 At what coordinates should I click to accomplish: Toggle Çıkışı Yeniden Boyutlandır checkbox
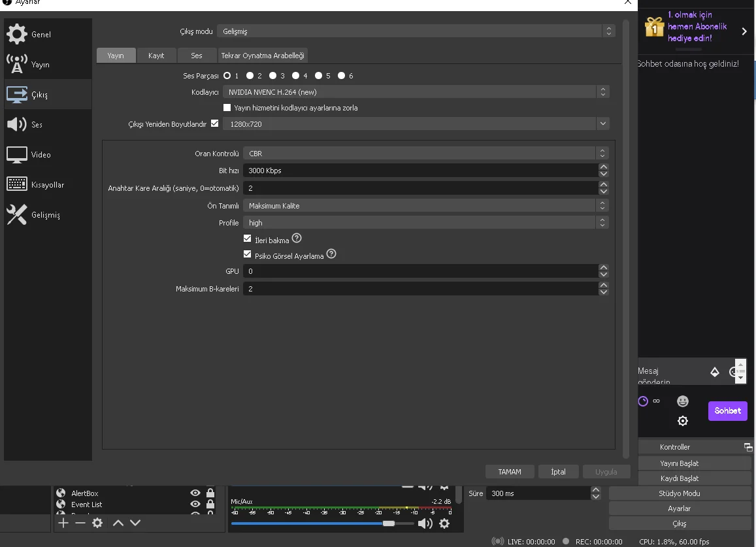click(214, 124)
